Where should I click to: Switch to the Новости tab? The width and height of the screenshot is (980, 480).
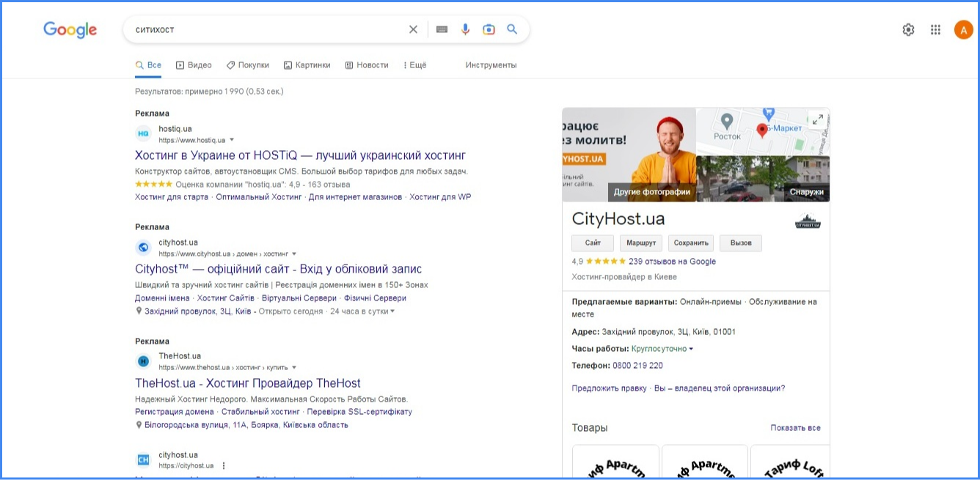(367, 65)
